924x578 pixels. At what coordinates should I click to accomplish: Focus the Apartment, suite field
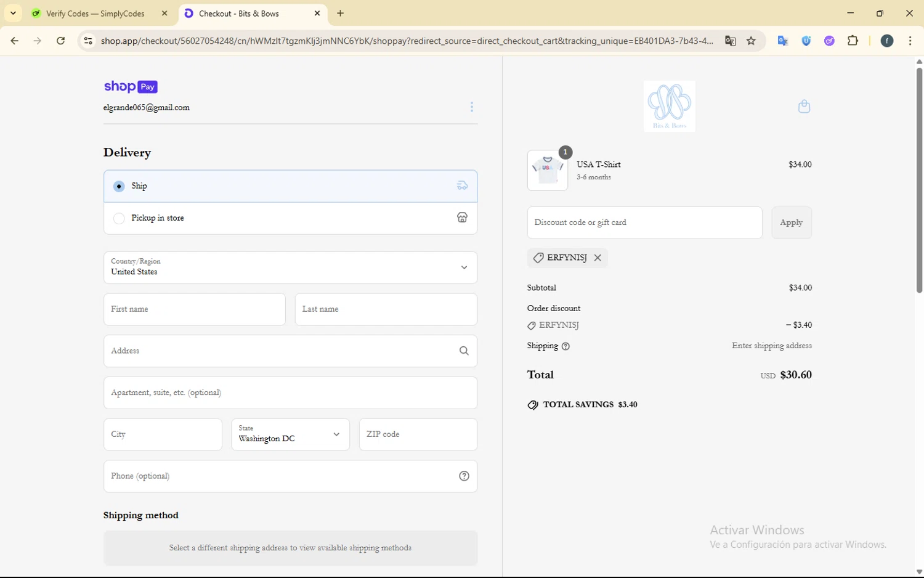pos(290,393)
